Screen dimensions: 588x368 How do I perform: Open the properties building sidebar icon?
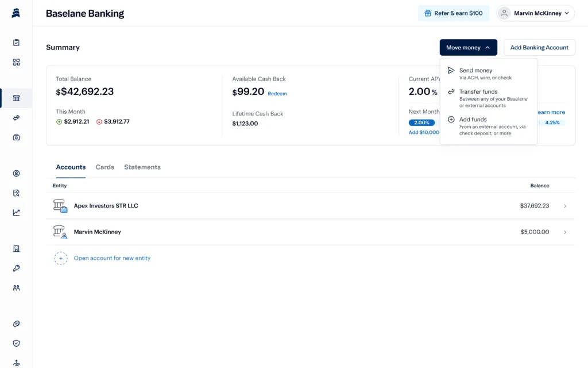[16, 248]
